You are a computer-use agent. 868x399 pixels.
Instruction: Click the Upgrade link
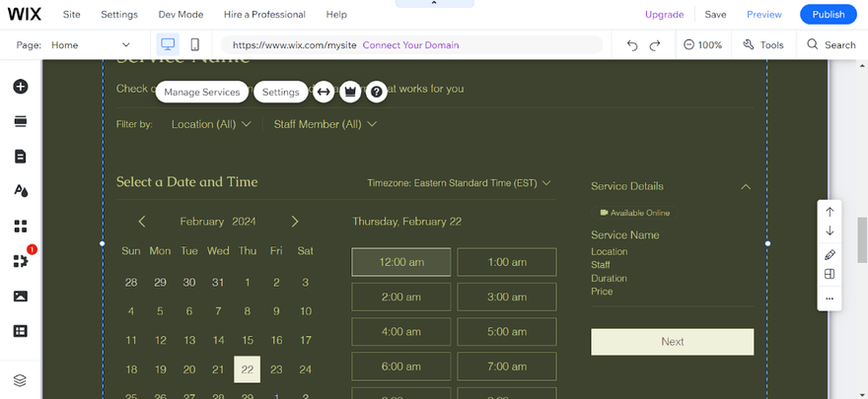[664, 15]
